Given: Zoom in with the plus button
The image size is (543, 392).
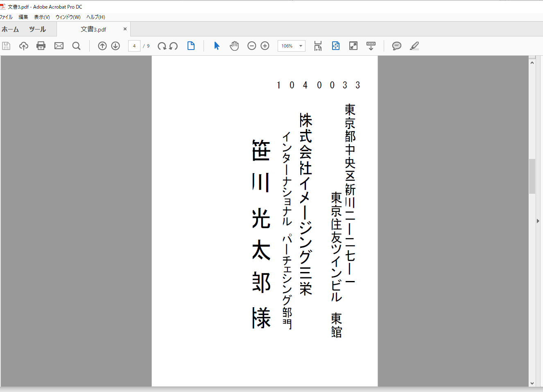Looking at the screenshot, I should 265,46.
